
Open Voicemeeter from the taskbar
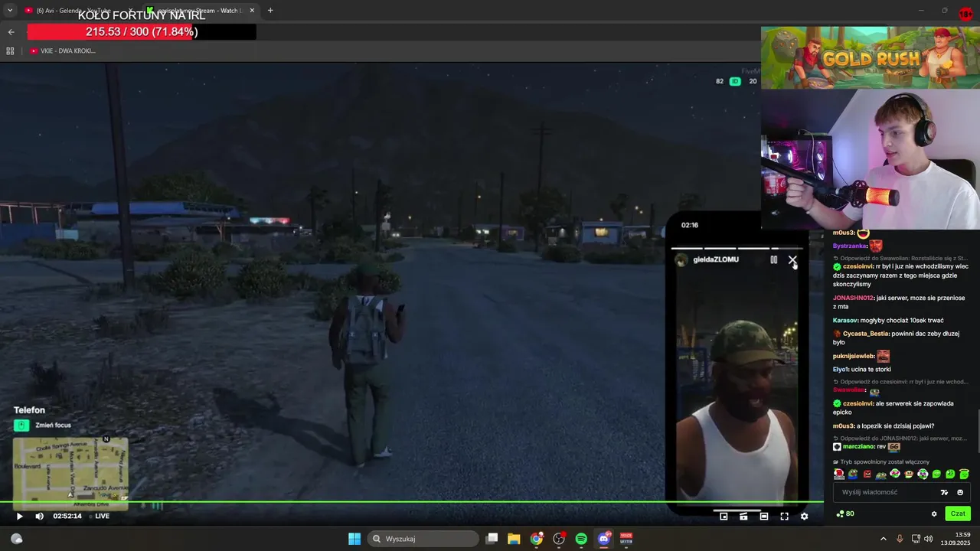(x=626, y=539)
